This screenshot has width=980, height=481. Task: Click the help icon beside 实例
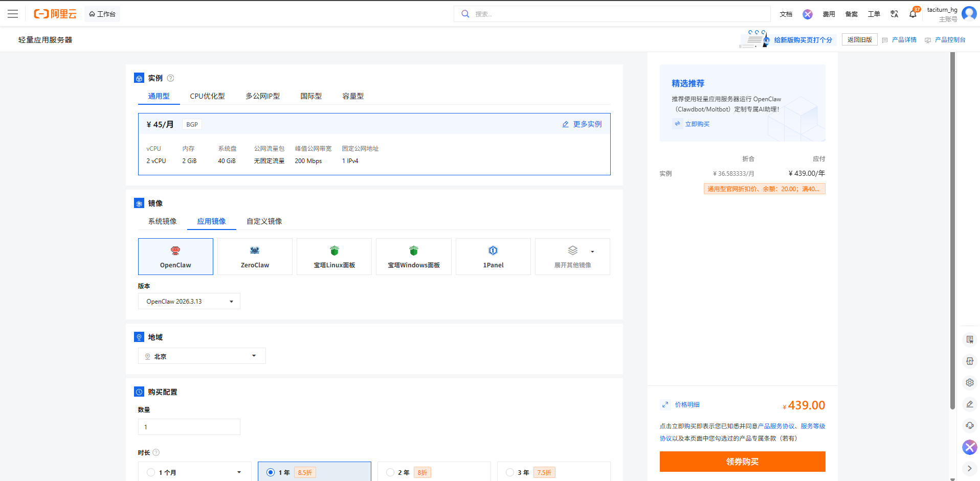pyautogui.click(x=171, y=78)
